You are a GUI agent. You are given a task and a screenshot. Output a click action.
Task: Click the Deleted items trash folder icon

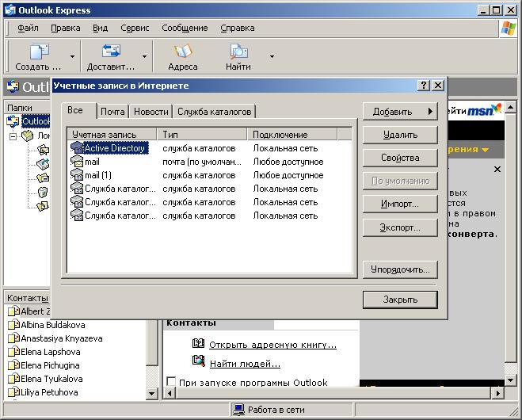(43, 192)
